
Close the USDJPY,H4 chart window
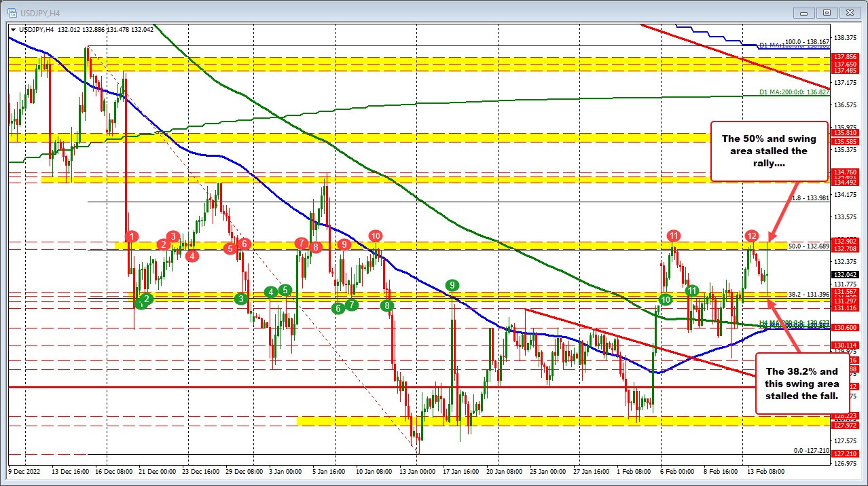(849, 12)
